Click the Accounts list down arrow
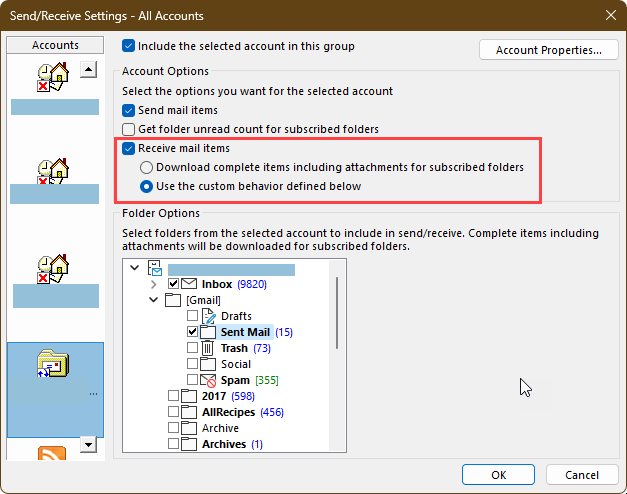This screenshot has width=627, height=494. (88, 444)
